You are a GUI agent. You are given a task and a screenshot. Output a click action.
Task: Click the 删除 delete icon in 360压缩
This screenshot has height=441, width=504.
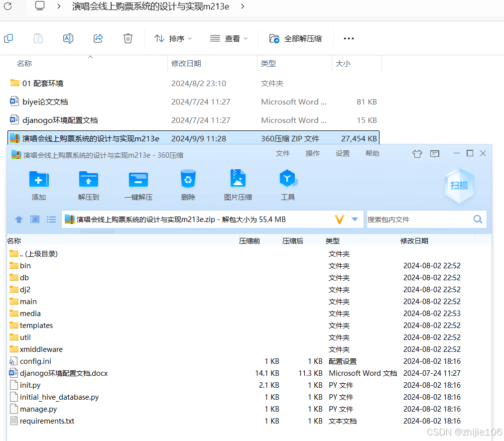(x=188, y=185)
